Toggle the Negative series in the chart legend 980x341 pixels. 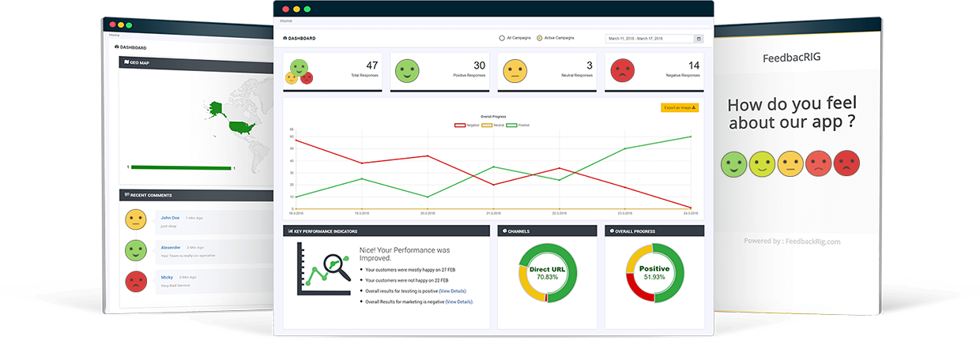pyautogui.click(x=467, y=125)
